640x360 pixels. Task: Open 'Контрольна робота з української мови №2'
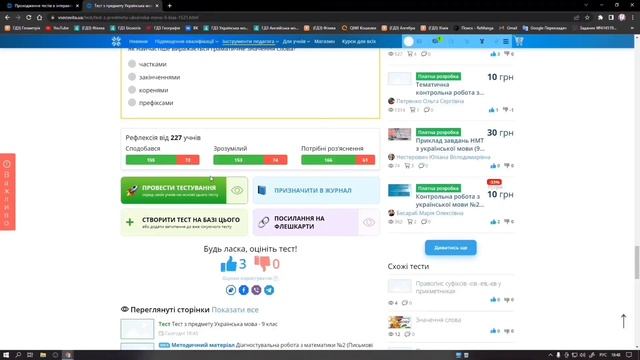click(x=450, y=200)
